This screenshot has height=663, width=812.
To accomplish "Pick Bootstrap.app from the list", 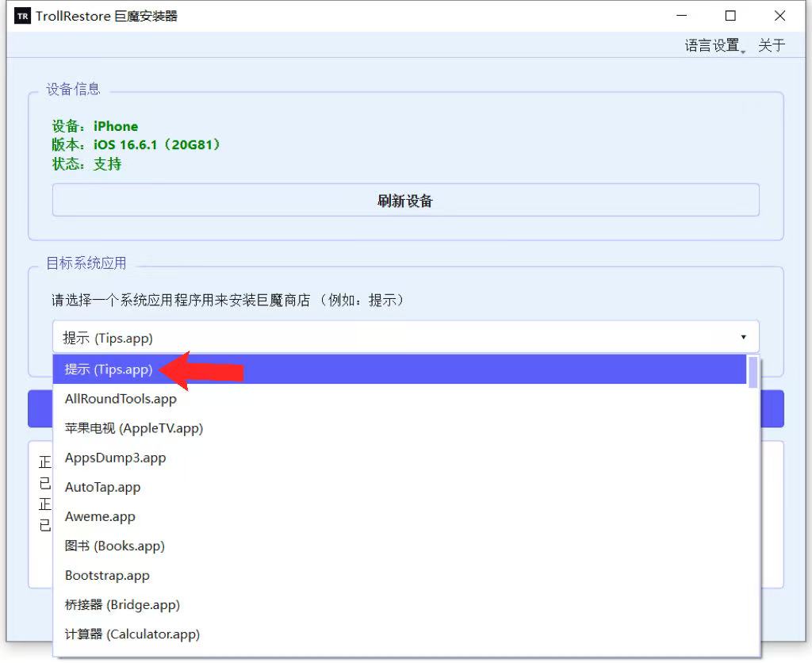I will pos(400,576).
